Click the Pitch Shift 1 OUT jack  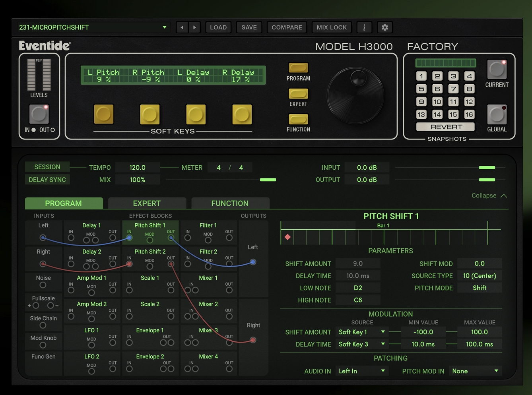171,238
